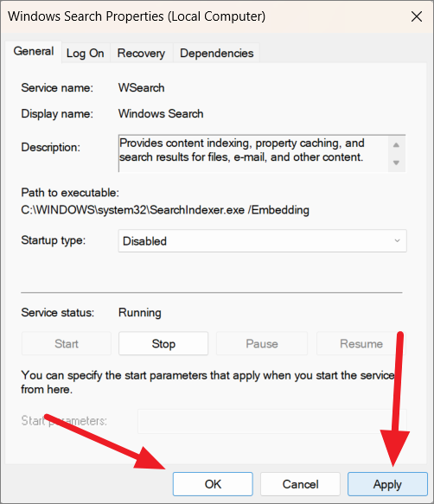Click the disabled Resume button
Image resolution: width=434 pixels, height=504 pixels.
pyautogui.click(x=361, y=343)
